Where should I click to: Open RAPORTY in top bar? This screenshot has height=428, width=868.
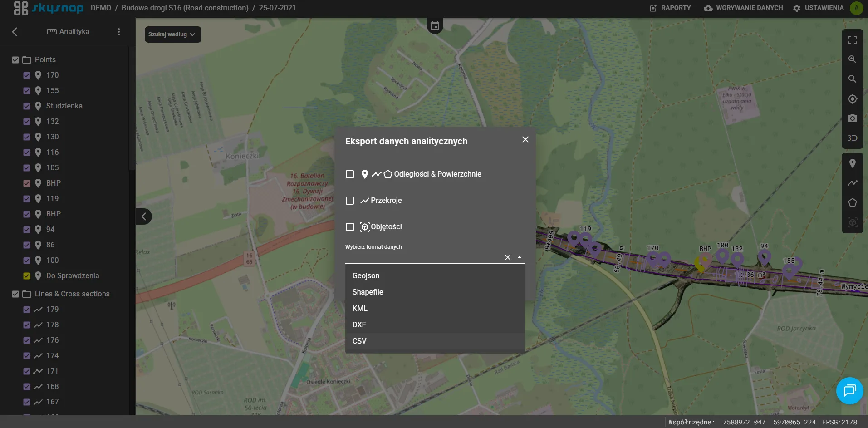670,8
